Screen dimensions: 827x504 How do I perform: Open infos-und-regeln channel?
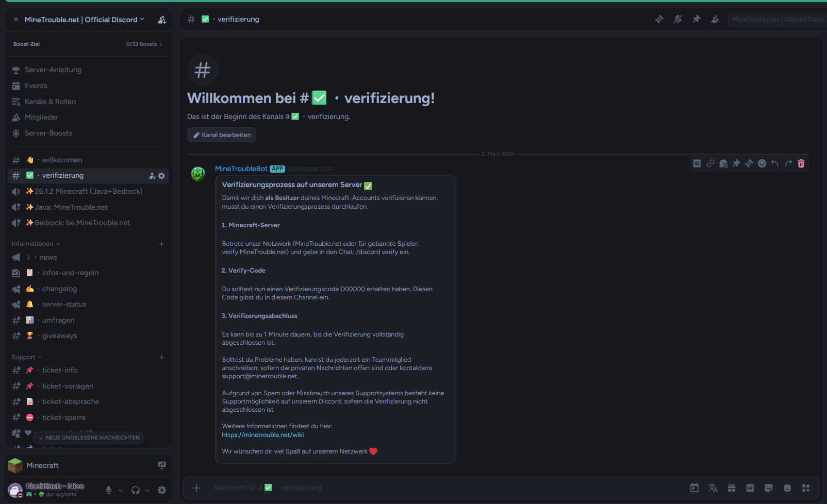[x=88, y=273]
